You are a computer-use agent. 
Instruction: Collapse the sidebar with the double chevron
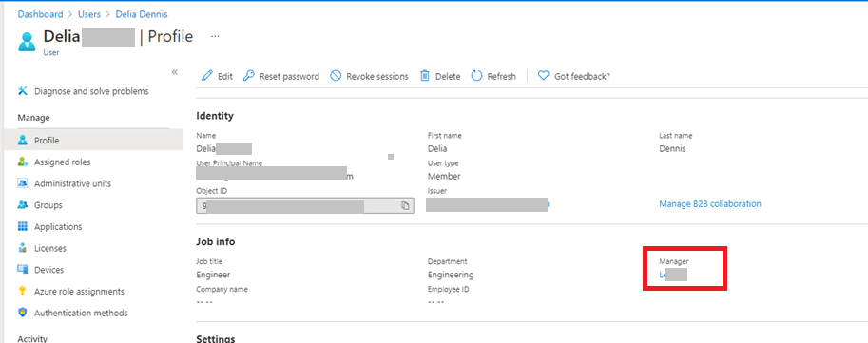[x=174, y=72]
